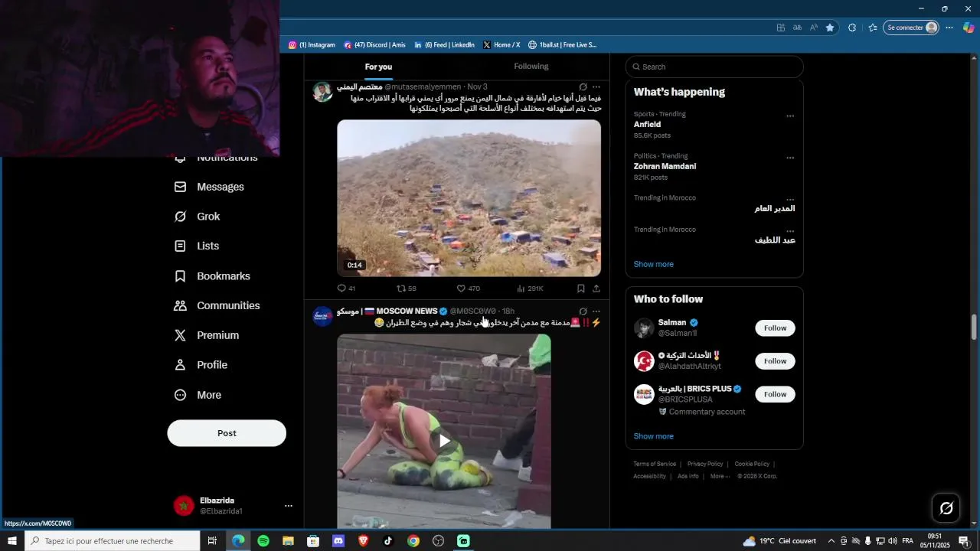Open the 1ball.st bookmark
The height and width of the screenshot is (551, 980).
tap(562, 45)
